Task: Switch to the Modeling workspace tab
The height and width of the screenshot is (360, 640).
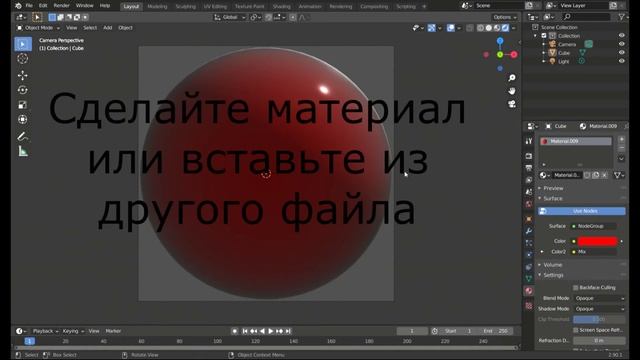Action: [157, 7]
